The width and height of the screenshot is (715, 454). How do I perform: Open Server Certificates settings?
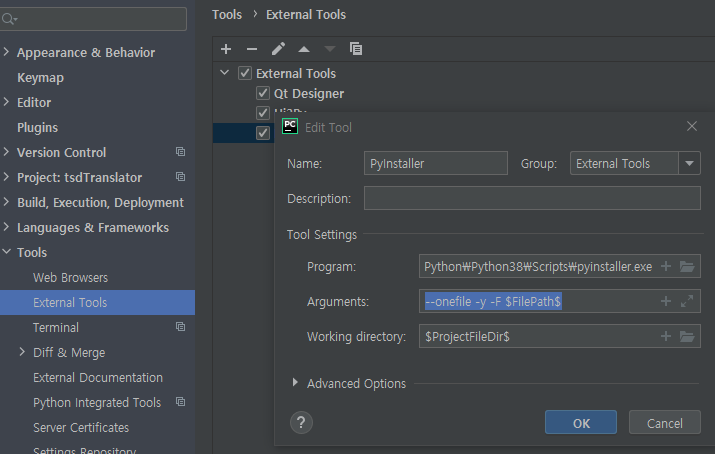81,428
